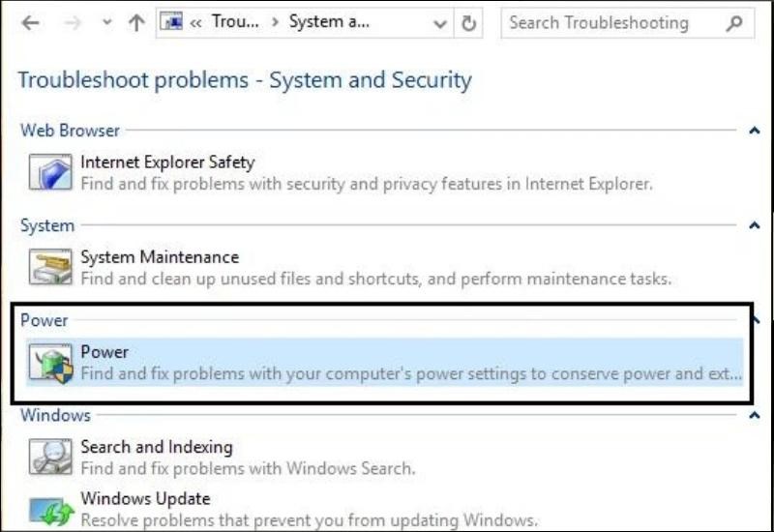Viewport: 774px width, 532px height.
Task: Click the Forward arrow button
Action: pyautogui.click(x=72, y=22)
